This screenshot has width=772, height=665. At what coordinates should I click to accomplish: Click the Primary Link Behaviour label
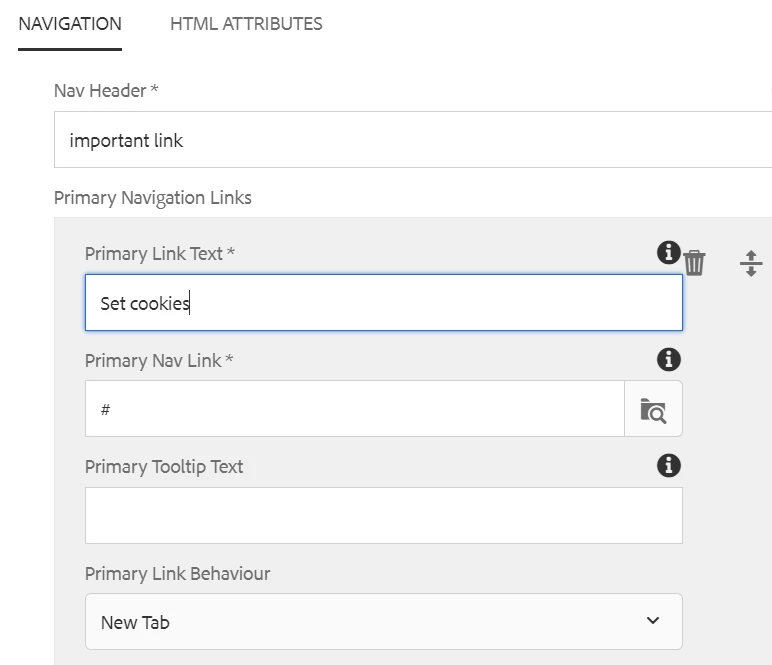click(x=178, y=574)
